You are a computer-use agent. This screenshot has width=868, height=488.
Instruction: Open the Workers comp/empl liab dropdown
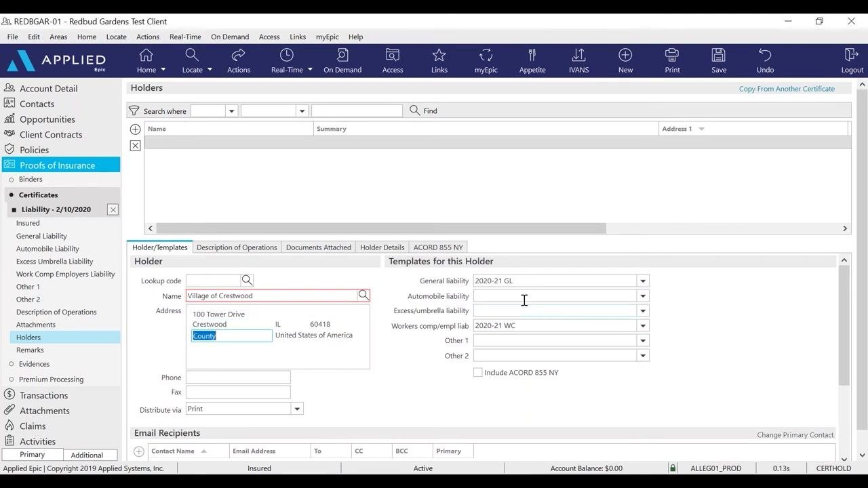(x=642, y=325)
